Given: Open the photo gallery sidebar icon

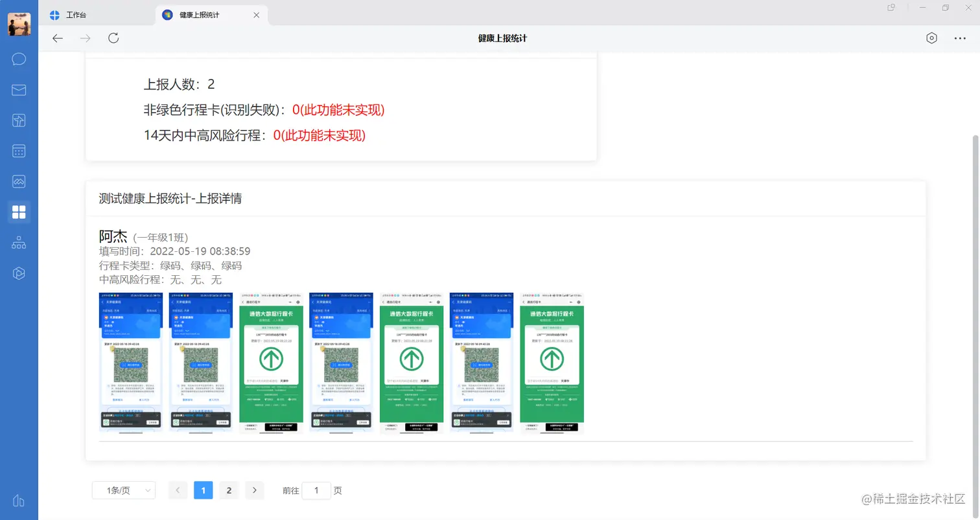Looking at the screenshot, I should point(19,181).
